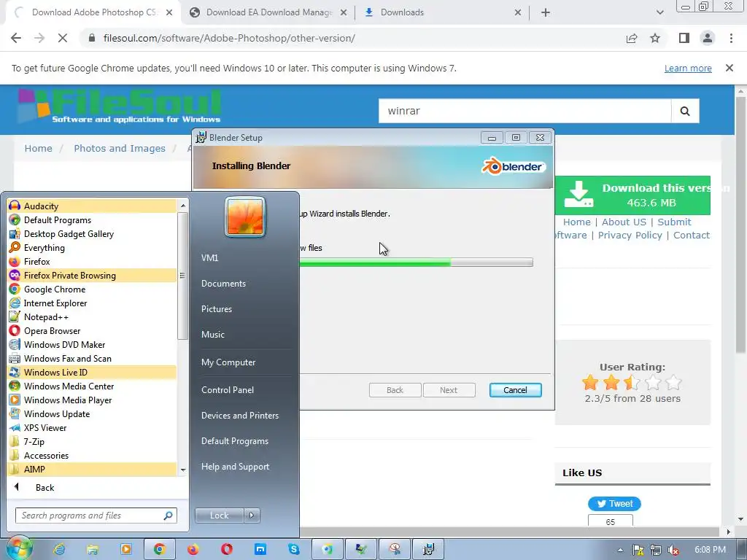
Task: Open Windows Fax and Scan
Action: click(x=92, y=358)
